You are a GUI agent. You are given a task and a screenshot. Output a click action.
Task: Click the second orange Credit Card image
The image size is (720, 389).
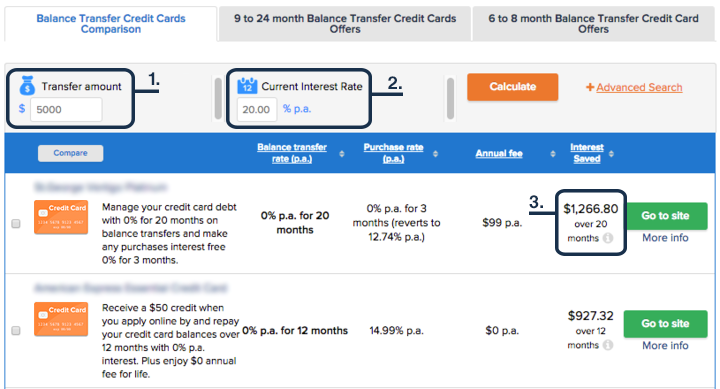click(x=61, y=319)
